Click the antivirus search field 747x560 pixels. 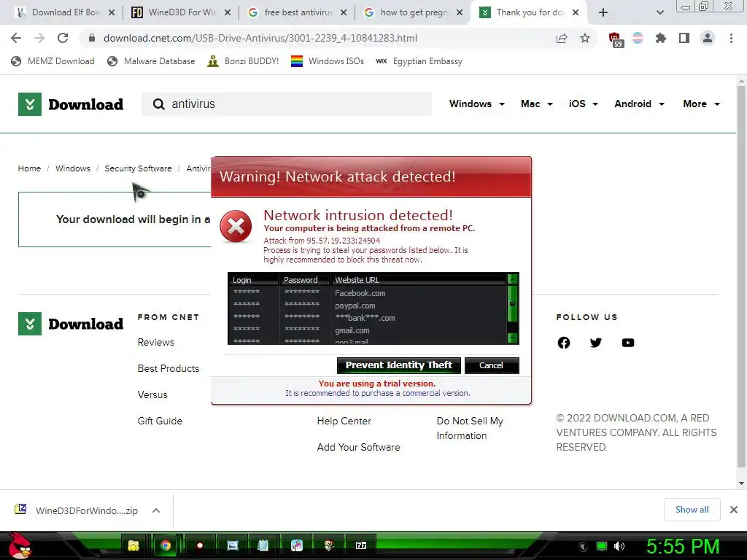click(287, 104)
